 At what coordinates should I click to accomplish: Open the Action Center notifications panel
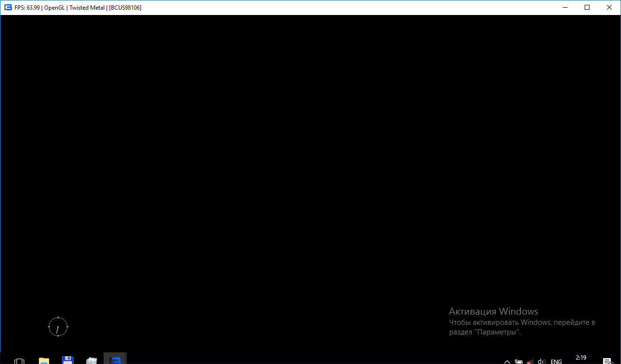pos(606,361)
